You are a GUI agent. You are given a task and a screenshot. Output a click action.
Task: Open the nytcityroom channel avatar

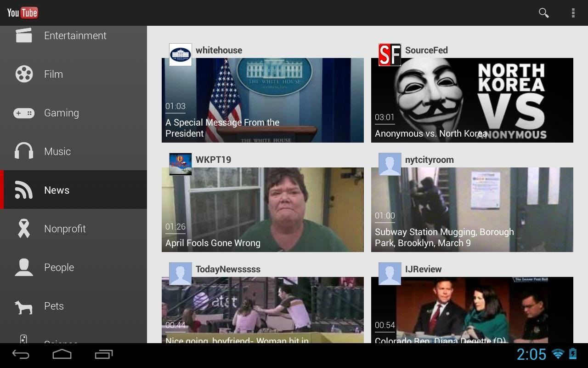[x=390, y=164]
